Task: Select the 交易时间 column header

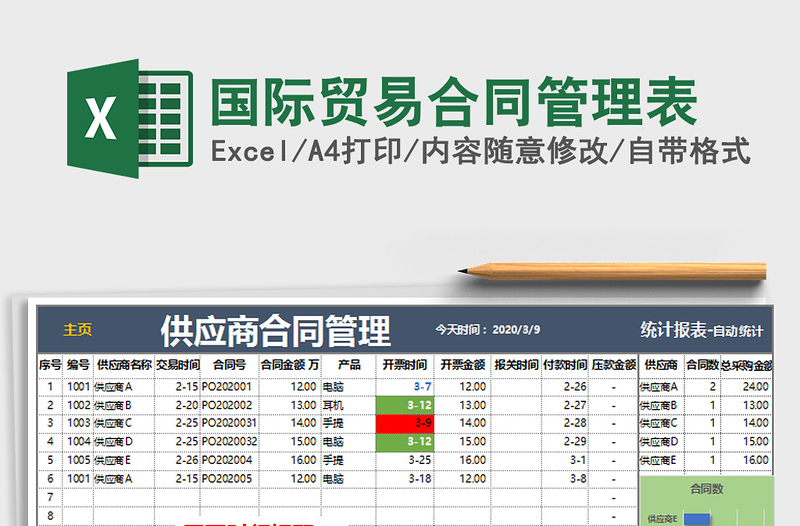Action: 178,365
